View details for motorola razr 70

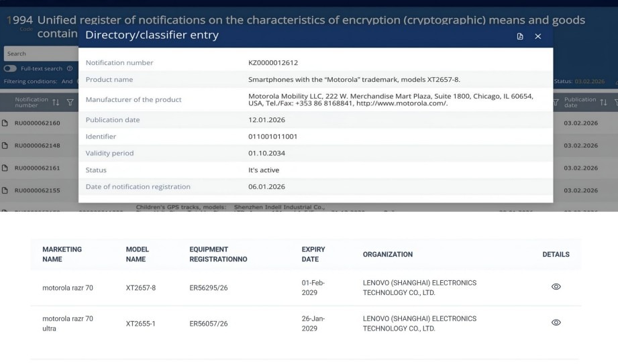(556, 287)
